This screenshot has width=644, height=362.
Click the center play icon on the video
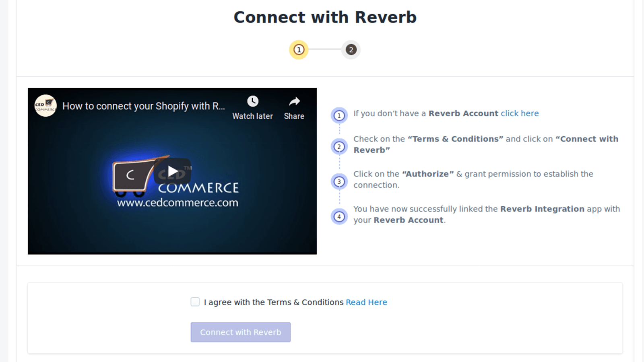pos(172,171)
